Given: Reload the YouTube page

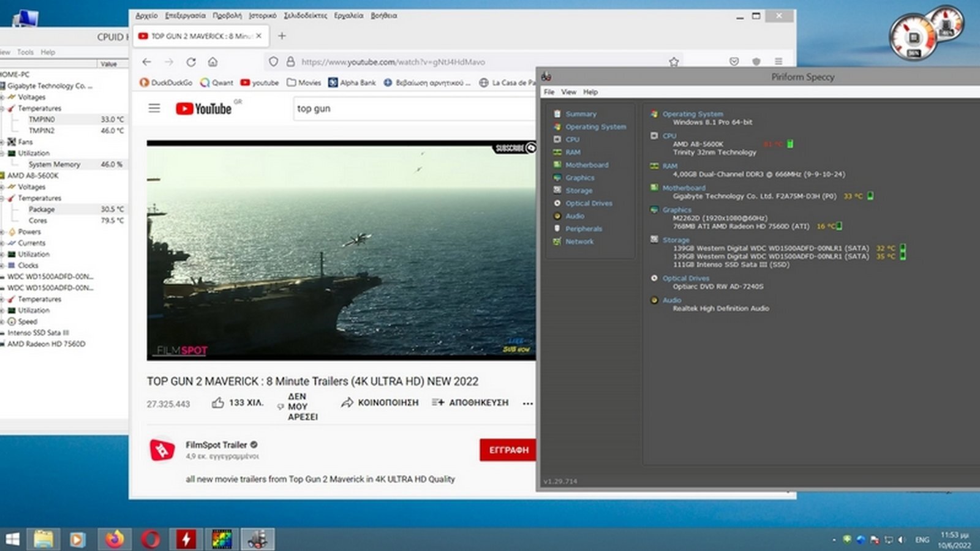Looking at the screenshot, I should [191, 62].
